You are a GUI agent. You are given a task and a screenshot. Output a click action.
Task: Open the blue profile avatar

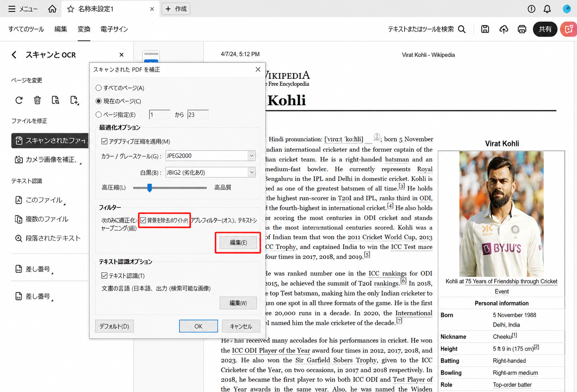click(x=567, y=9)
